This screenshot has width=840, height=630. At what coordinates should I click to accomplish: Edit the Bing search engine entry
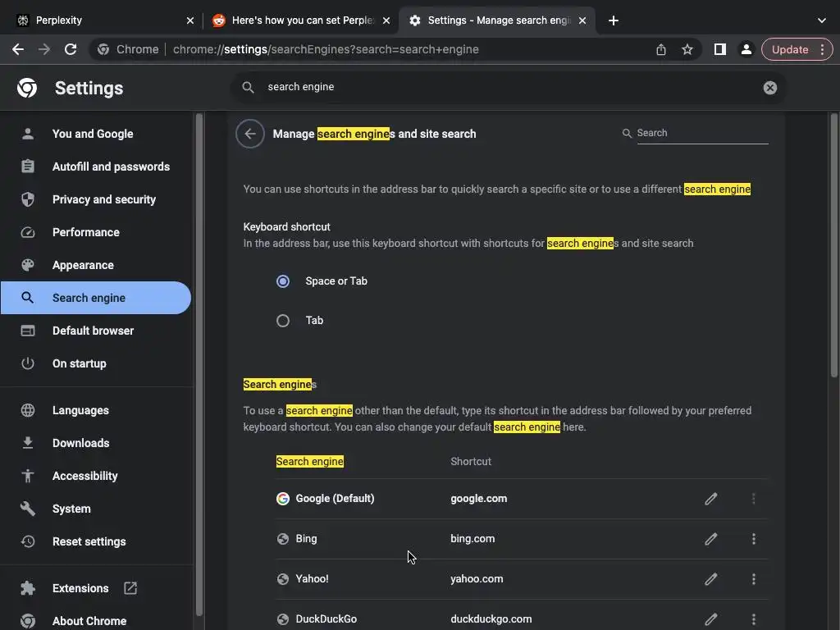point(711,539)
